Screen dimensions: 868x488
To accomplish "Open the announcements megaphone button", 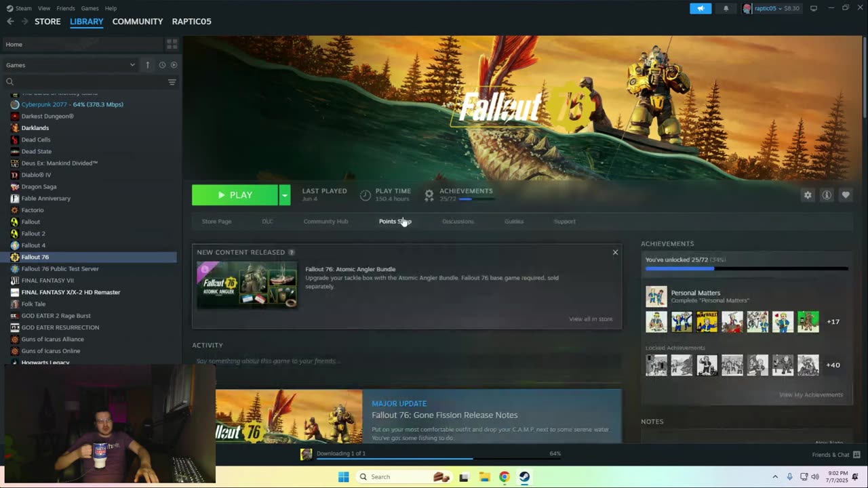I will pyautogui.click(x=701, y=8).
